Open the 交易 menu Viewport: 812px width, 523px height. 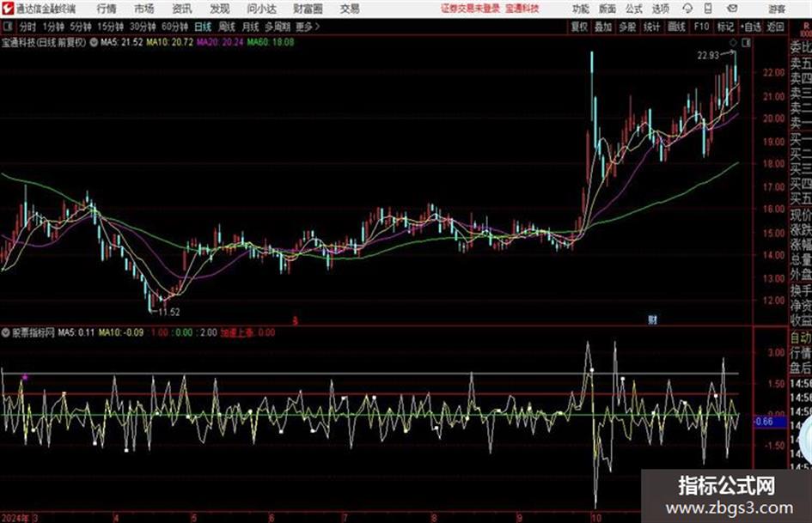pos(350,9)
